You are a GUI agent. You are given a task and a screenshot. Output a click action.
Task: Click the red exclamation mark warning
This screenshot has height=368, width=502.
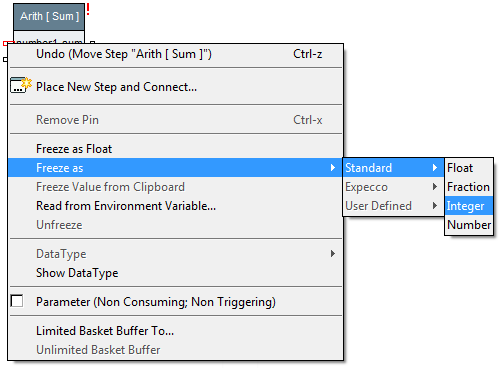click(x=88, y=9)
